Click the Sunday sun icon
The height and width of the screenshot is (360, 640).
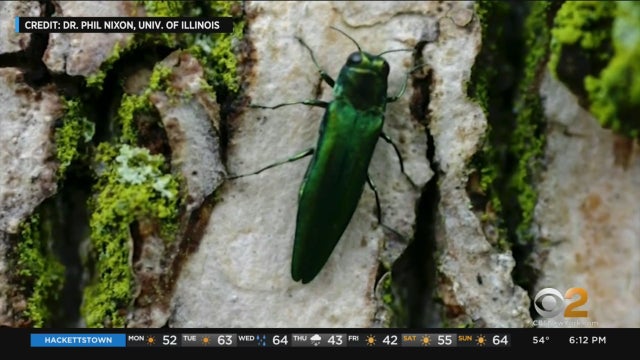481,340
